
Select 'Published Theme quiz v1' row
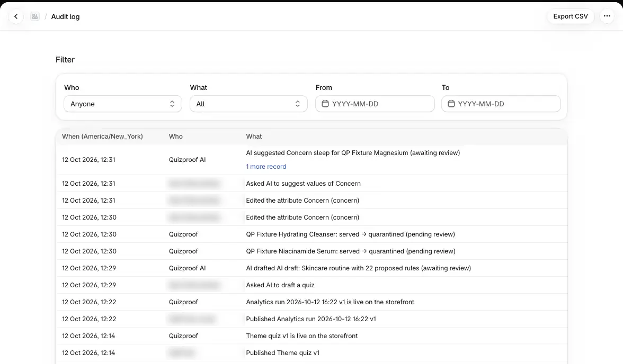311,353
